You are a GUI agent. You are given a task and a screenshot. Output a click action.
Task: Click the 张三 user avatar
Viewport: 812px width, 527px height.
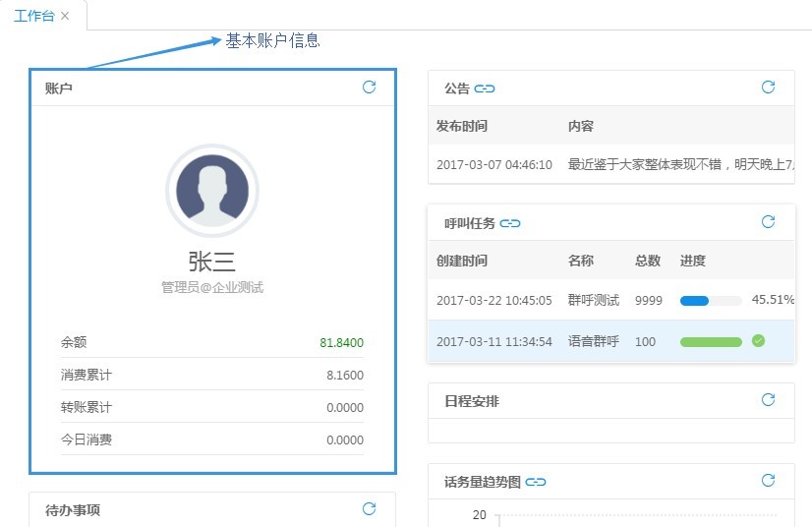coord(212,191)
